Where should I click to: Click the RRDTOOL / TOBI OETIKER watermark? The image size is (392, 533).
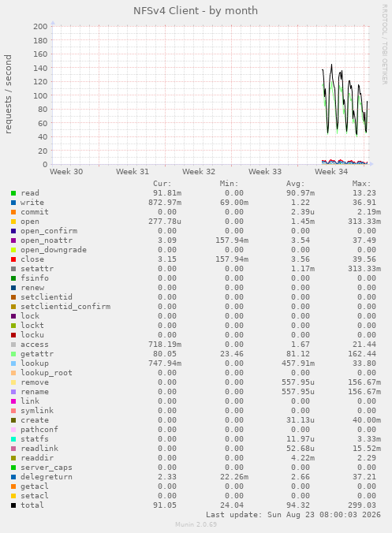(385, 44)
